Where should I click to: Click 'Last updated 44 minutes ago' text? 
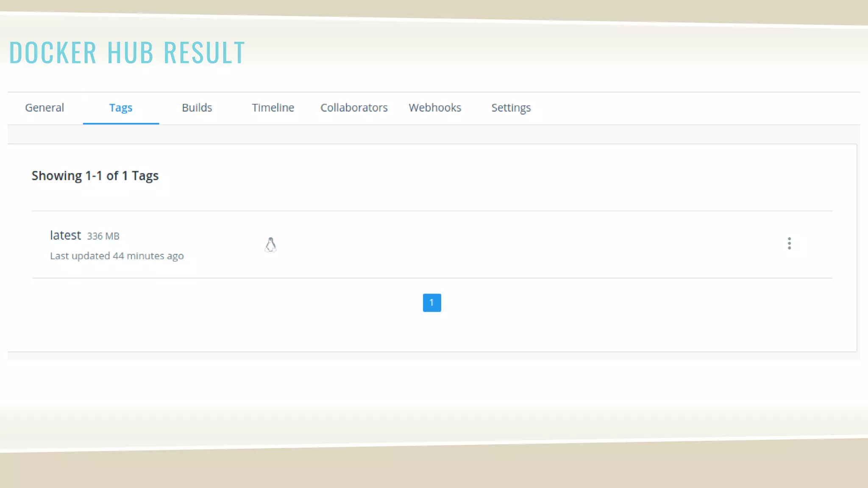coord(117,256)
